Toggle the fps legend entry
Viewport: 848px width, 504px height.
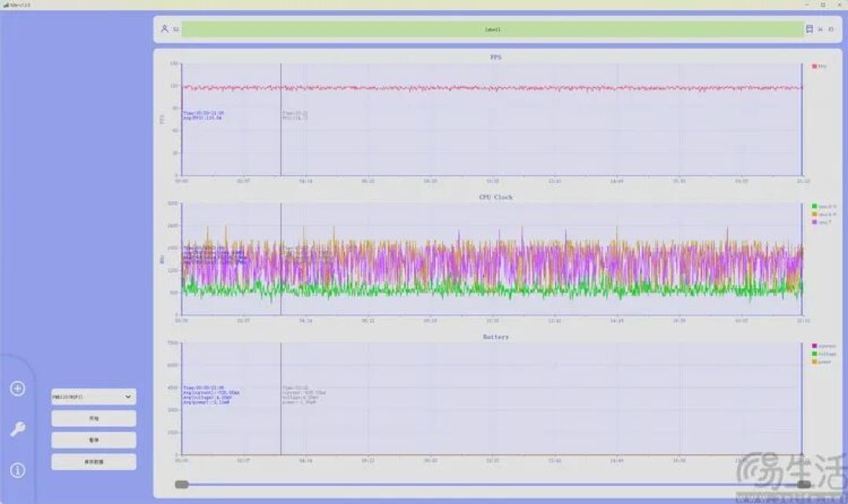click(819, 66)
